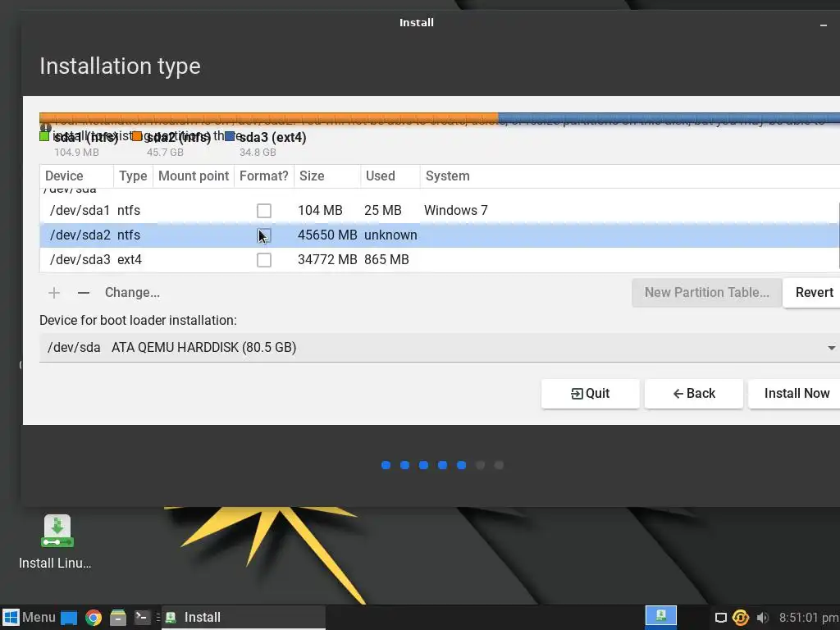Screen dimensions: 840x630
Task: Go Back to previous installer step
Action: click(694, 394)
